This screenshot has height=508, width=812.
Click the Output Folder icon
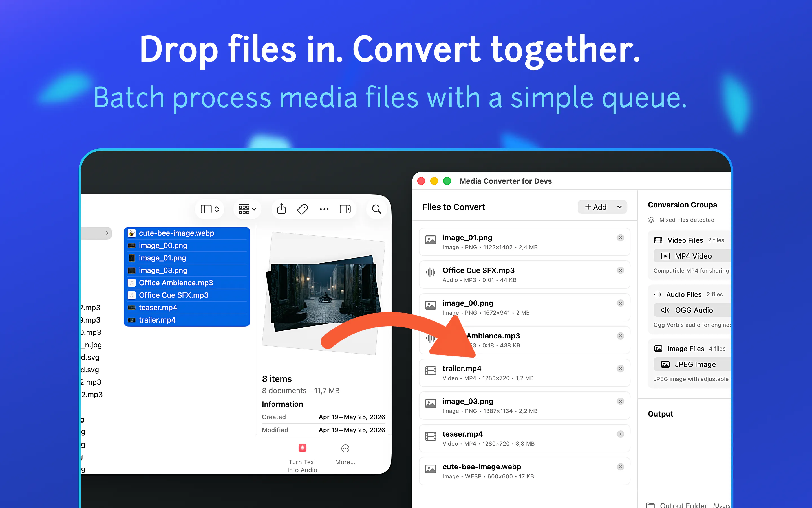(x=651, y=505)
